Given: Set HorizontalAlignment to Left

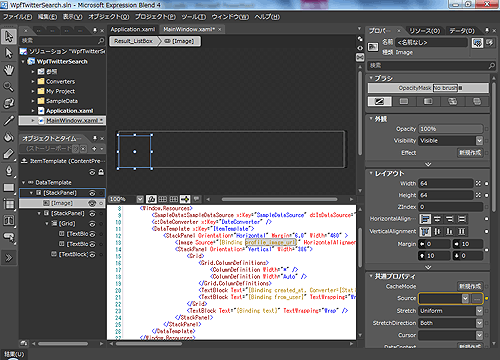Looking at the screenshot, I should 425,219.
